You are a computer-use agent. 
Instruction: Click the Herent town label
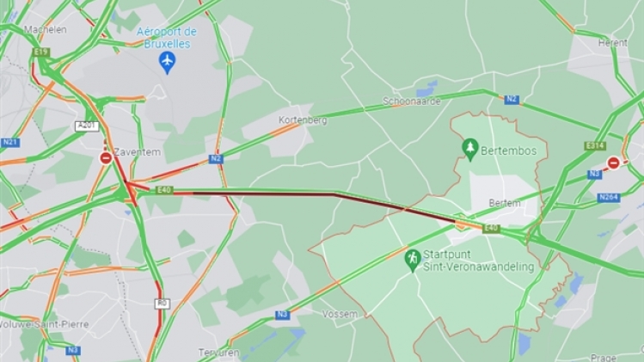tap(613, 43)
